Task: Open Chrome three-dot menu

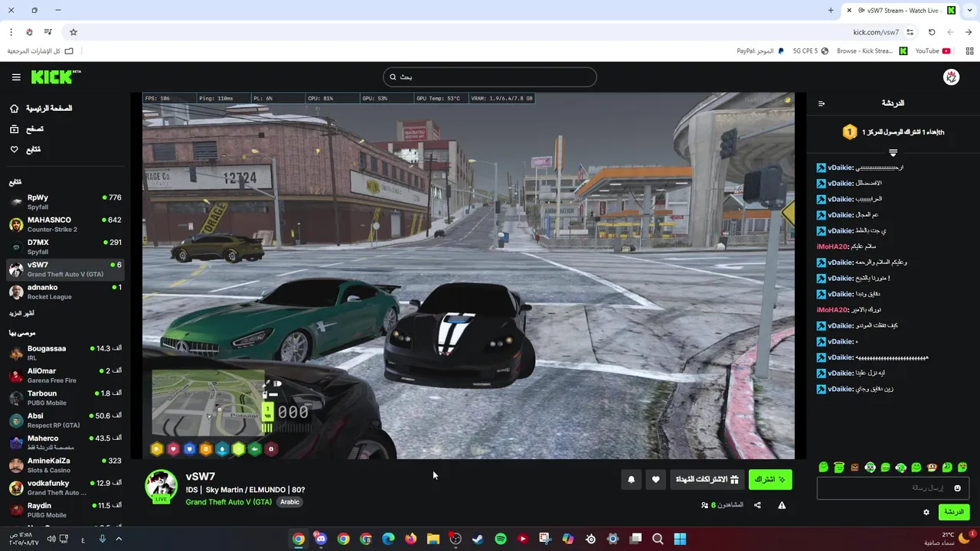Action: (11, 32)
